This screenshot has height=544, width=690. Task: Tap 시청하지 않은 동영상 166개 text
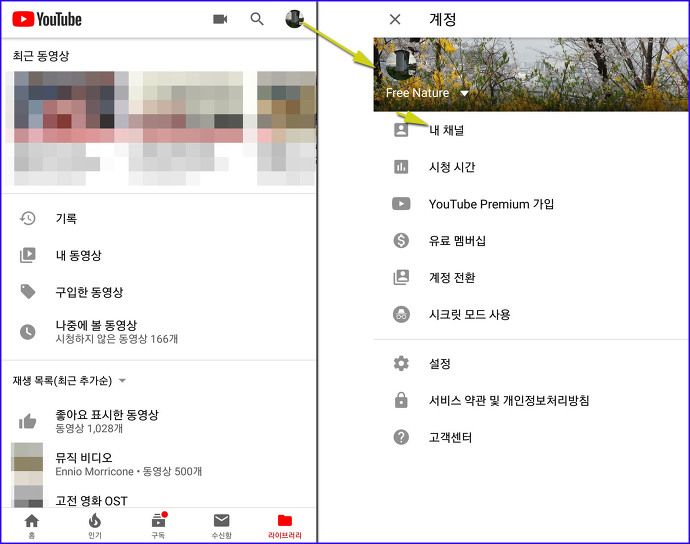117,339
